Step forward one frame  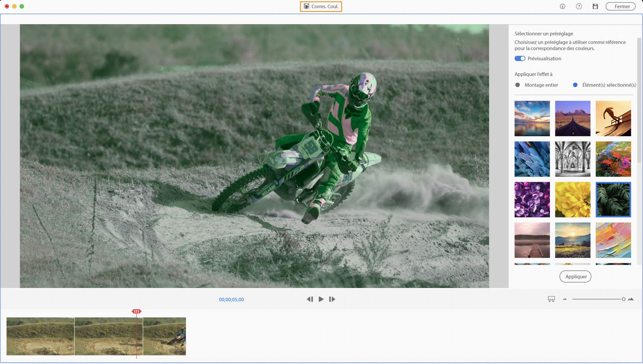pyautogui.click(x=332, y=299)
